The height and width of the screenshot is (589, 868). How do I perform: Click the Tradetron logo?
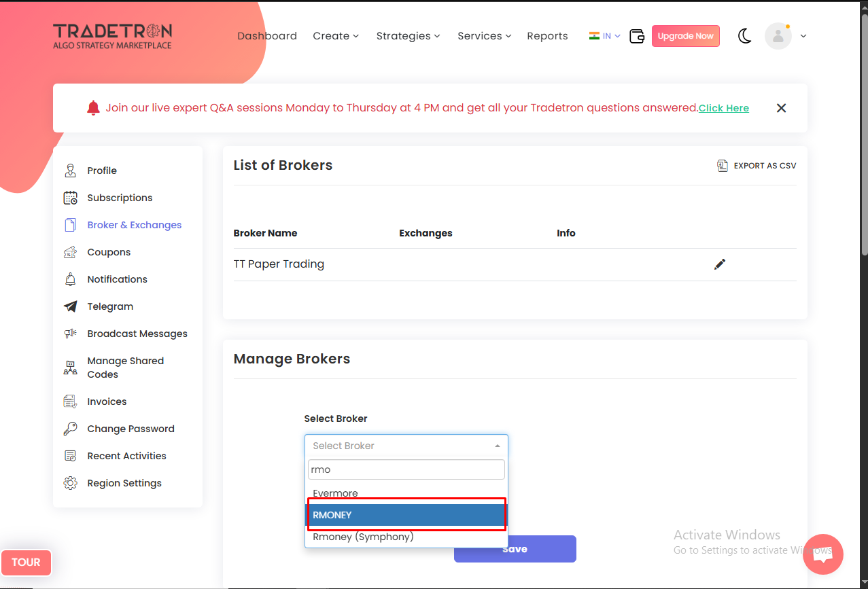tap(112, 36)
